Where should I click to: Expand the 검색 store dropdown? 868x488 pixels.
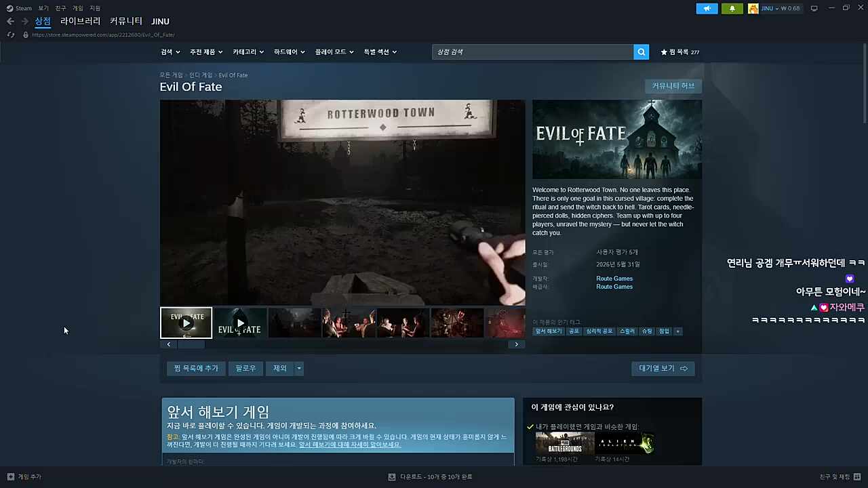170,52
